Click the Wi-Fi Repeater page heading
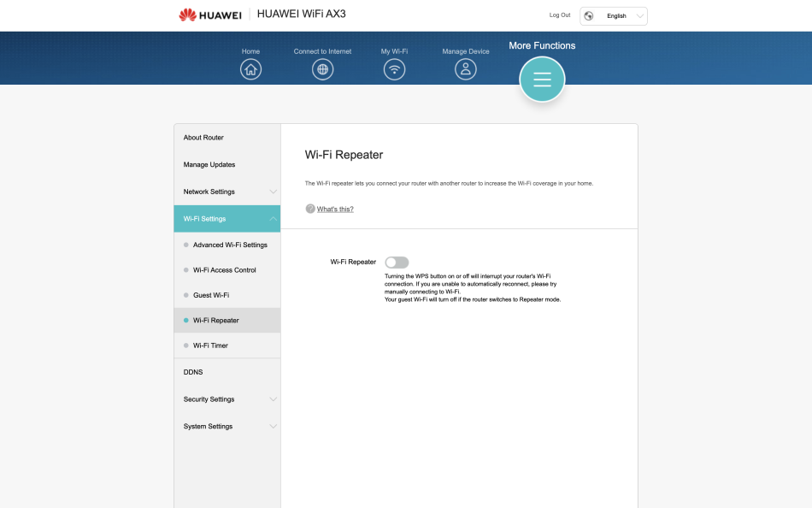 coord(344,155)
